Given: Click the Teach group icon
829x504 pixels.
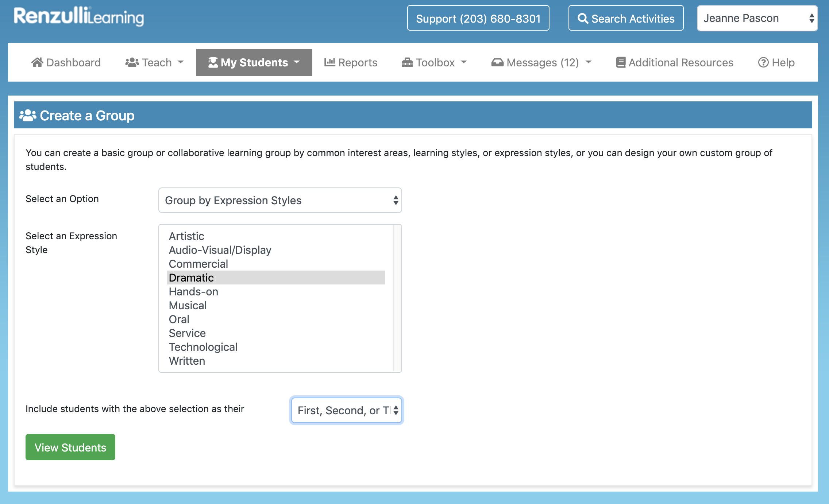Looking at the screenshot, I should click(x=132, y=62).
